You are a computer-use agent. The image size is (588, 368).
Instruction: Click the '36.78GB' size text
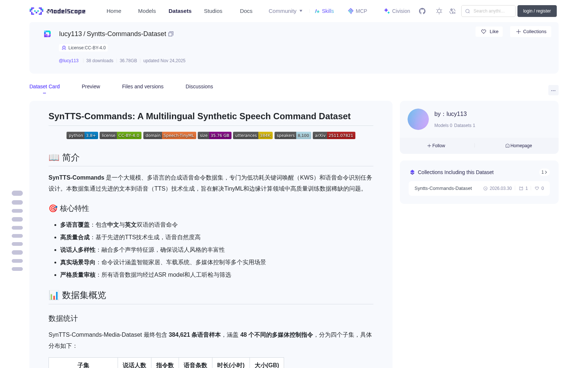[x=128, y=61]
